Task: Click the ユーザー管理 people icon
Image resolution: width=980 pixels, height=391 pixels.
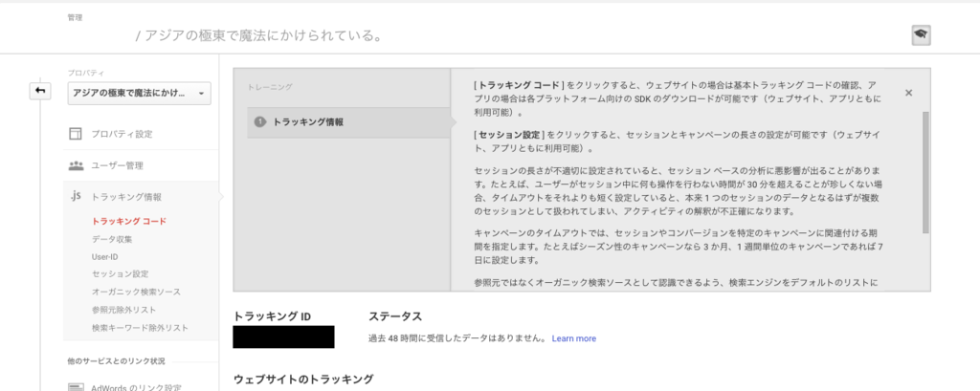Action: 76,165
